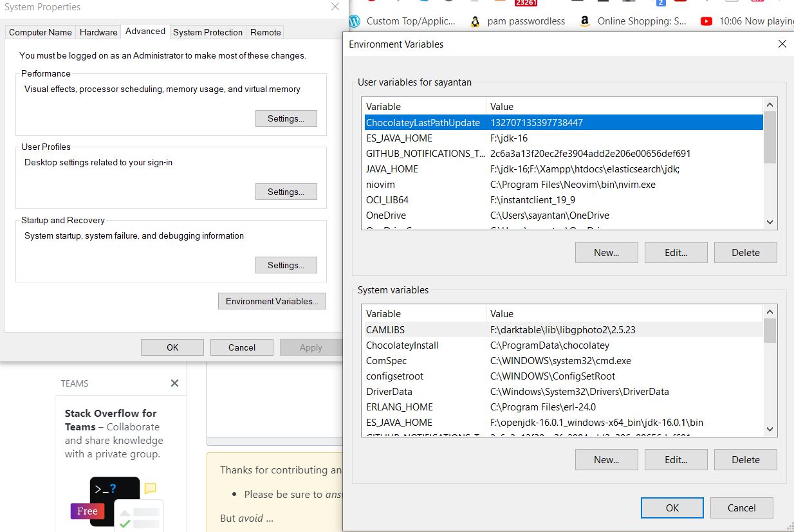Select the OCI_LIB64 user variable
The image size is (794, 532).
pyautogui.click(x=563, y=200)
